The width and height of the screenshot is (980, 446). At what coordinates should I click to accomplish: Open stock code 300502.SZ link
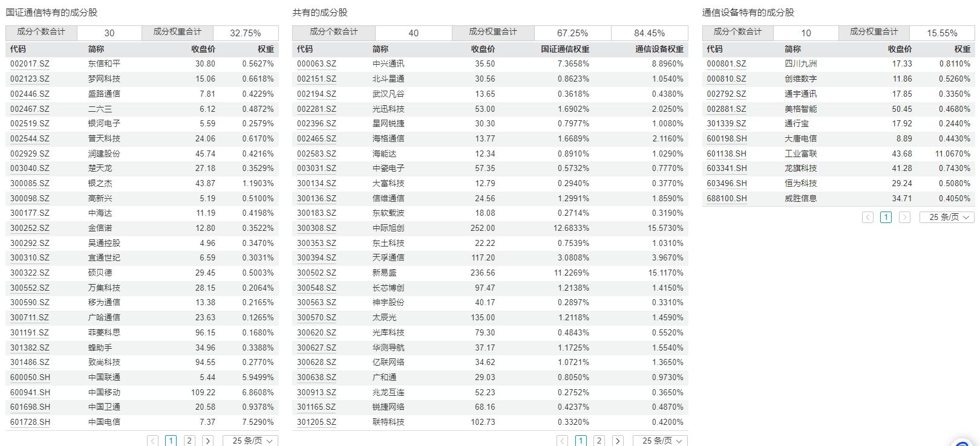coord(316,273)
